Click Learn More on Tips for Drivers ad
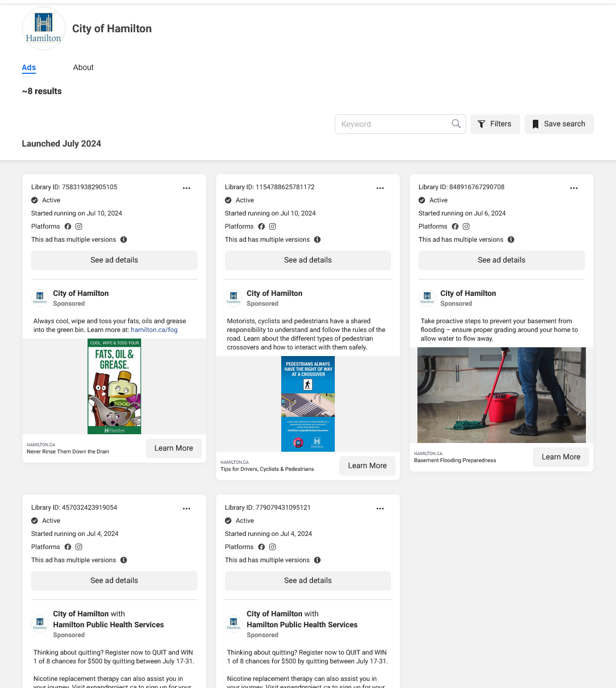The height and width of the screenshot is (688, 616). 367,466
